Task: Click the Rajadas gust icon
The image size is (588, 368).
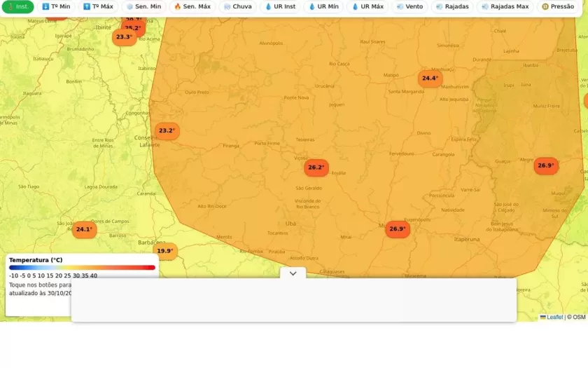Action: point(440,6)
